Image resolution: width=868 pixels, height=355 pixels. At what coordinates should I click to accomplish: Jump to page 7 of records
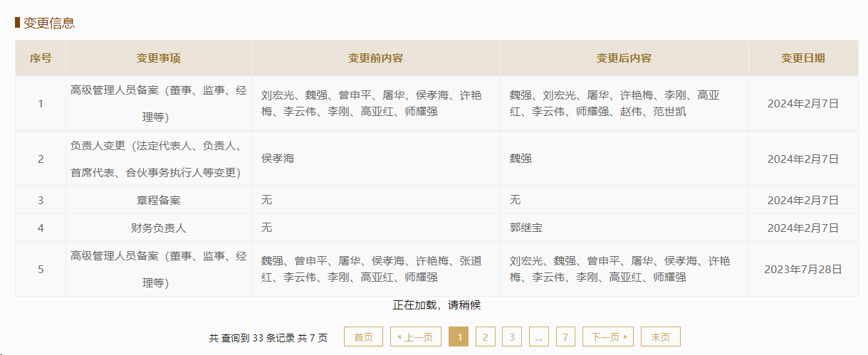565,337
